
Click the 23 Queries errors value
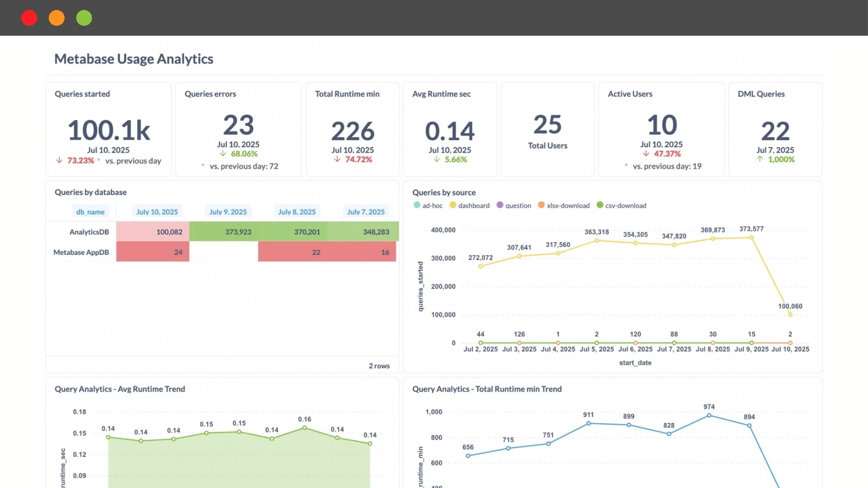point(238,125)
